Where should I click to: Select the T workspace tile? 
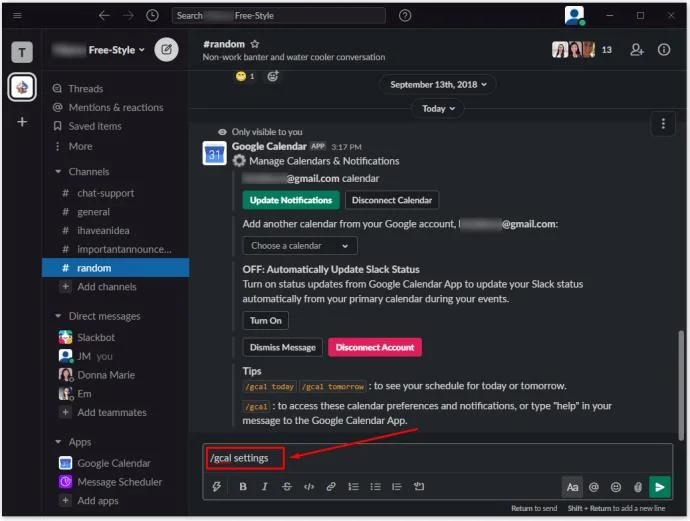pos(22,52)
